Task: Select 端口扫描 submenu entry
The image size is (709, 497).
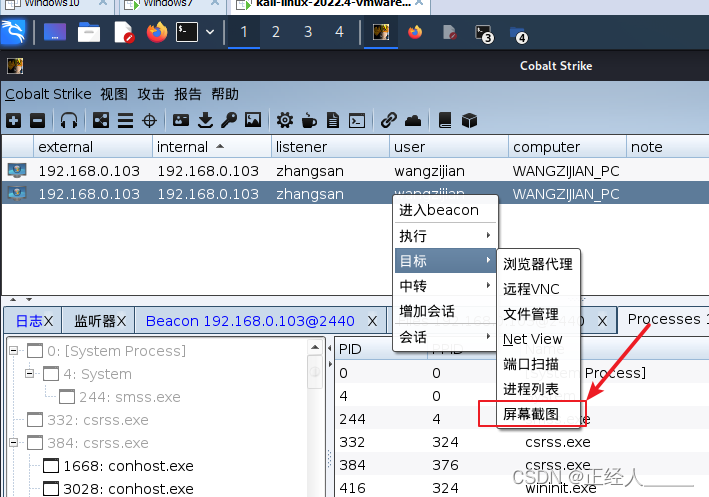Action: point(538,364)
